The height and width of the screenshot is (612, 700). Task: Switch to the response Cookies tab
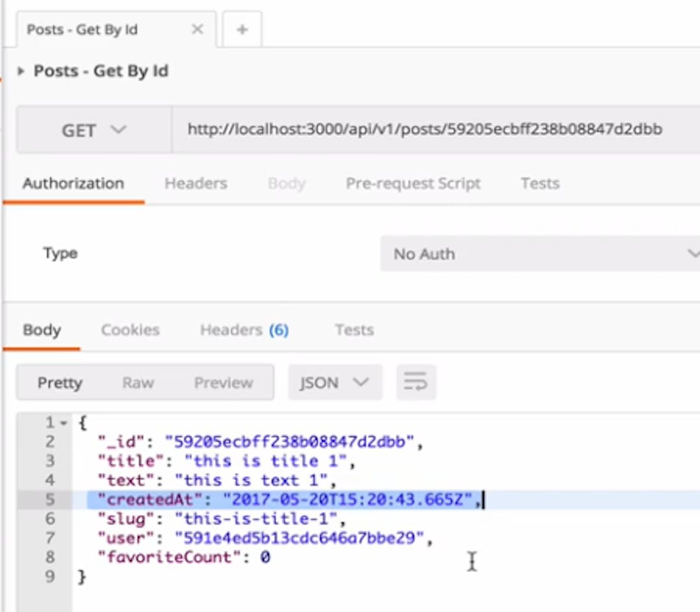click(x=130, y=330)
